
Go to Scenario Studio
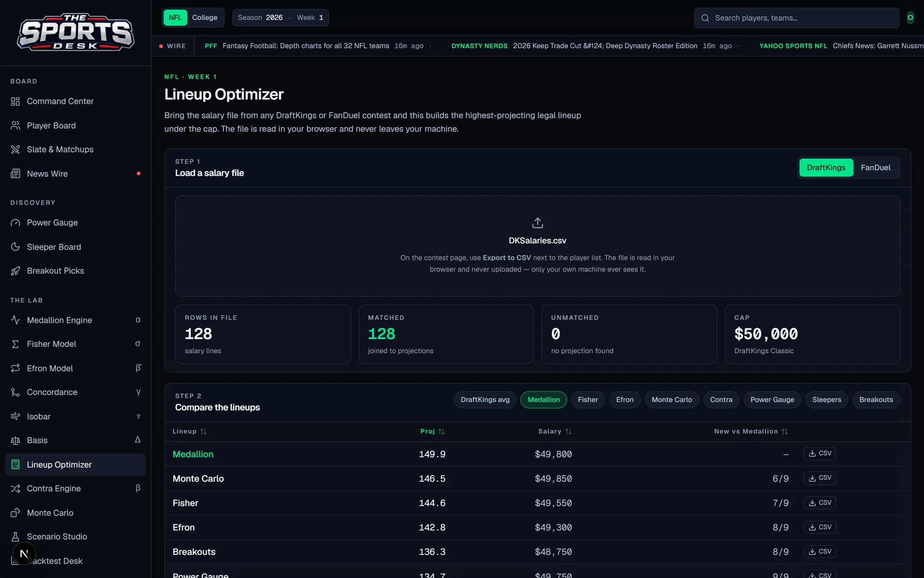[x=75, y=536]
